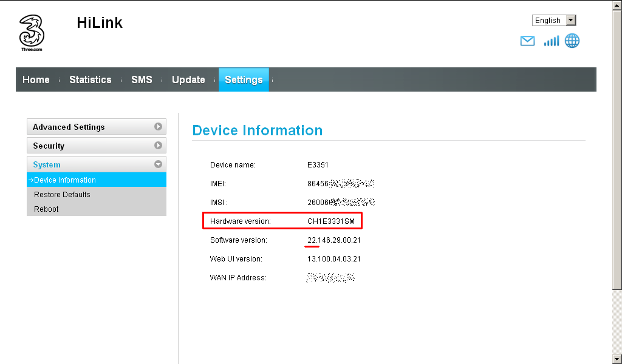Click the Advanced Settings header
Image resolution: width=622 pixels, height=364 pixels.
click(x=69, y=127)
